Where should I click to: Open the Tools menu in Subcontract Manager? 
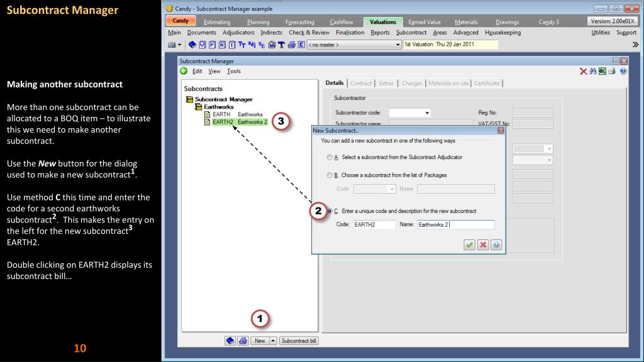(234, 71)
